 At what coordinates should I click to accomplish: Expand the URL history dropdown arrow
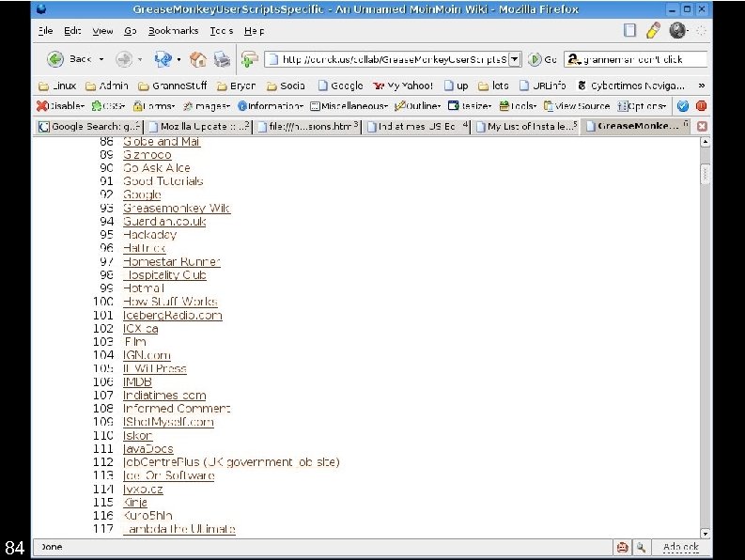[515, 59]
